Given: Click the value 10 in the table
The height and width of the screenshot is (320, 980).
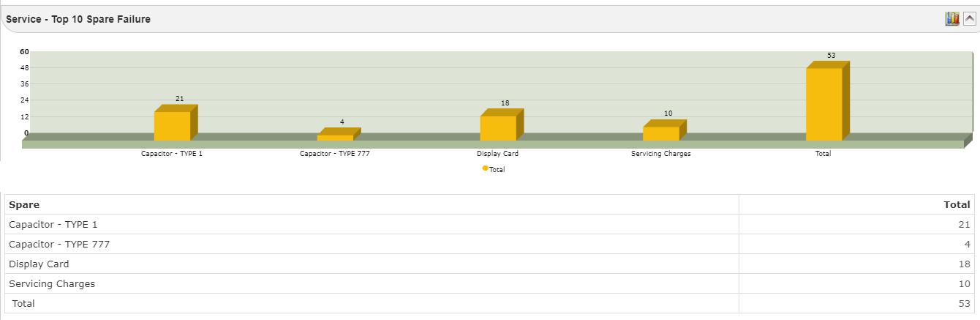Looking at the screenshot, I should [x=965, y=284].
